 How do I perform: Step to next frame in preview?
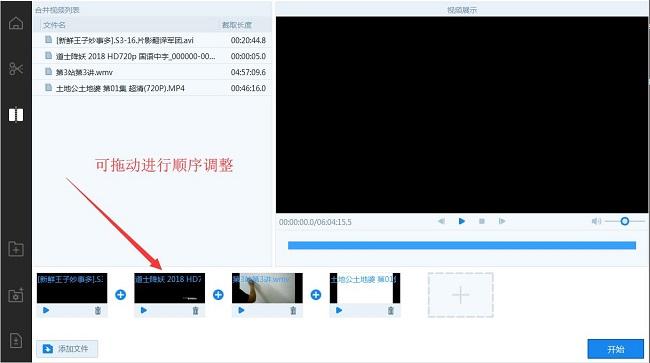(502, 221)
